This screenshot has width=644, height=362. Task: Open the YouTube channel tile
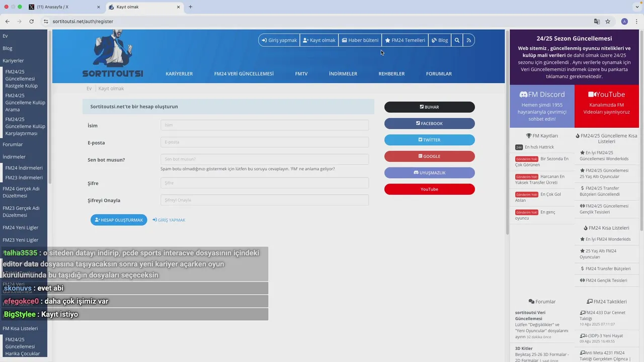click(x=607, y=106)
